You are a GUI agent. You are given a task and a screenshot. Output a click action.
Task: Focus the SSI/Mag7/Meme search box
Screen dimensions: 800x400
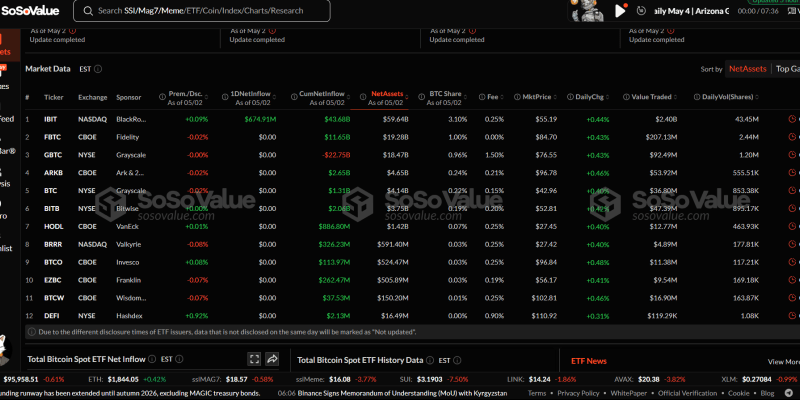click(x=202, y=11)
